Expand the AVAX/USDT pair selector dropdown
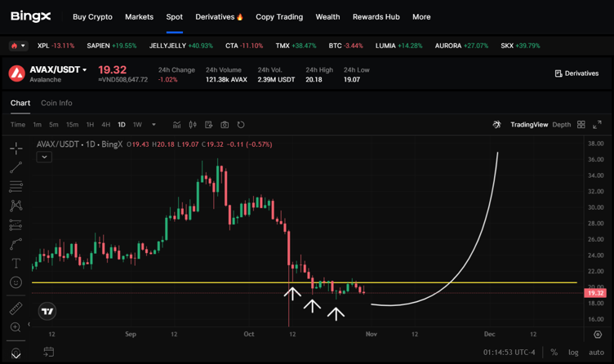The width and height of the screenshot is (614, 364). pyautogui.click(x=84, y=70)
